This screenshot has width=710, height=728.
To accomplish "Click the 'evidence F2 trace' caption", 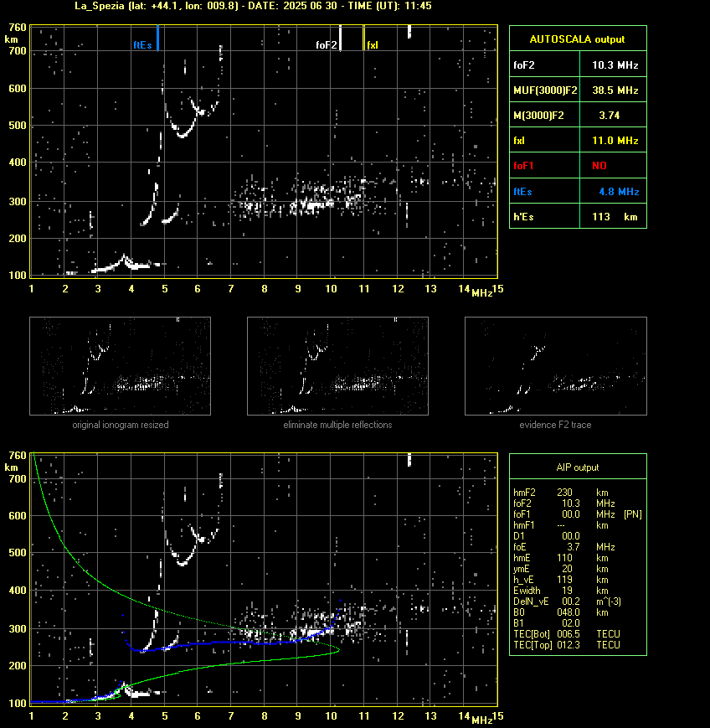I will pyautogui.click(x=555, y=425).
